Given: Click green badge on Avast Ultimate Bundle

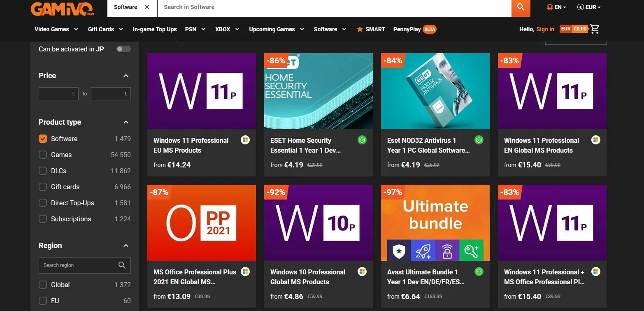Looking at the screenshot, I should 479,272.
